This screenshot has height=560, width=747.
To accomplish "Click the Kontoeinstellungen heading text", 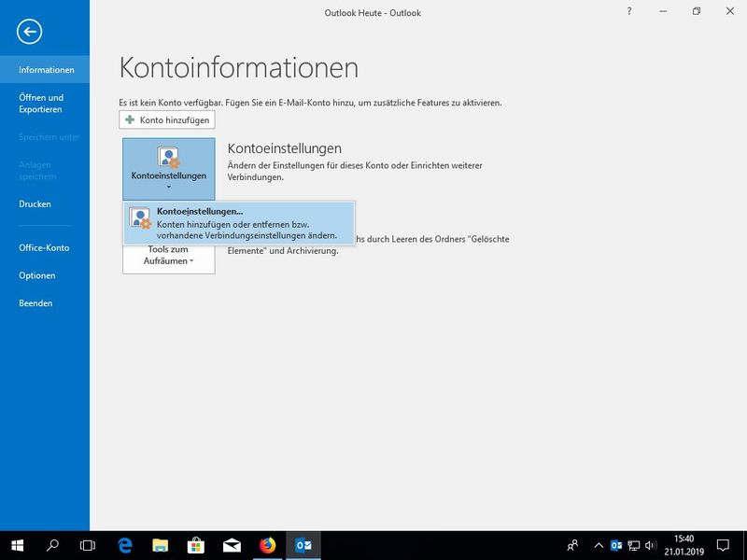I will (285, 148).
